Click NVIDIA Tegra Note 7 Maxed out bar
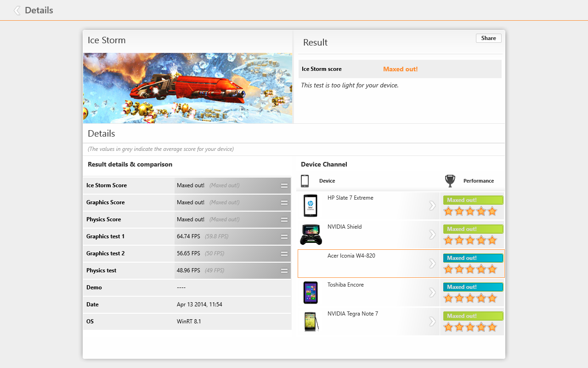Image resolution: width=588 pixels, height=368 pixels. [473, 316]
